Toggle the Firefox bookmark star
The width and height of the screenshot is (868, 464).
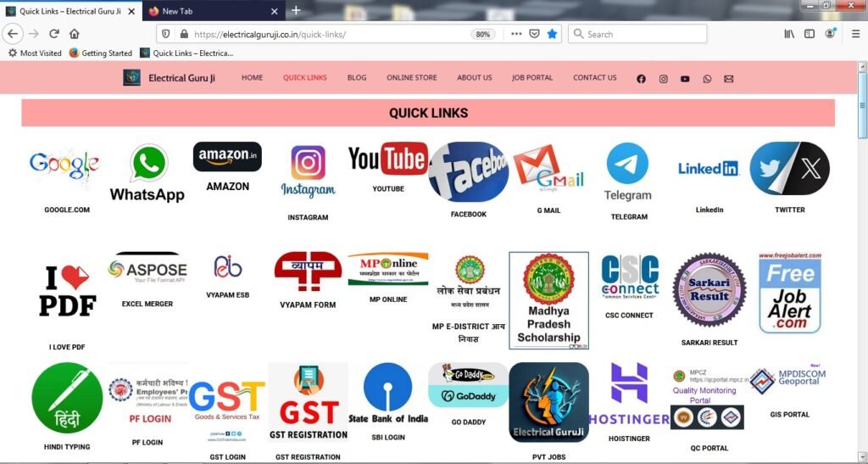552,34
